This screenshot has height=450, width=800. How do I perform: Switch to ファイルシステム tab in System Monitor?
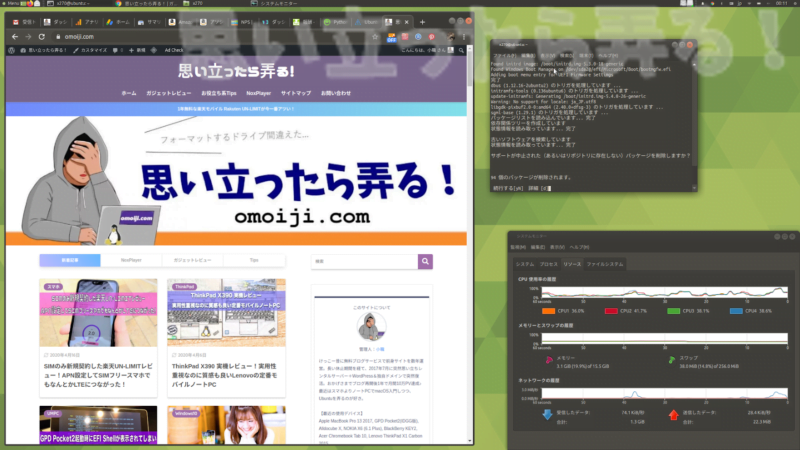pyautogui.click(x=605, y=264)
